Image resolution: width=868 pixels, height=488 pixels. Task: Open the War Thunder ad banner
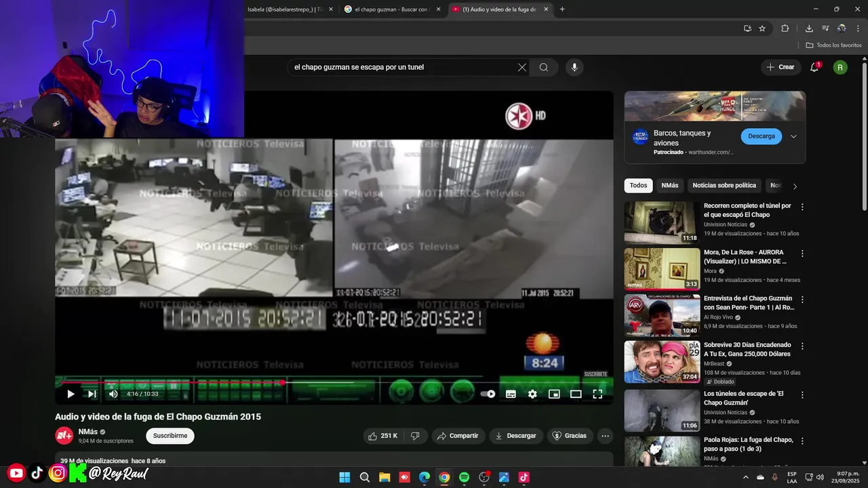(715, 106)
